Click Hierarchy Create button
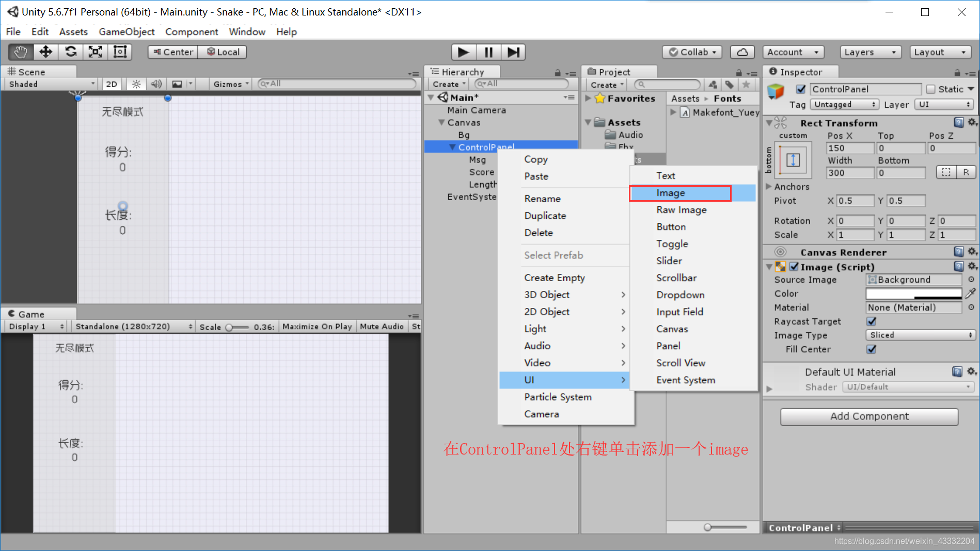 [449, 84]
